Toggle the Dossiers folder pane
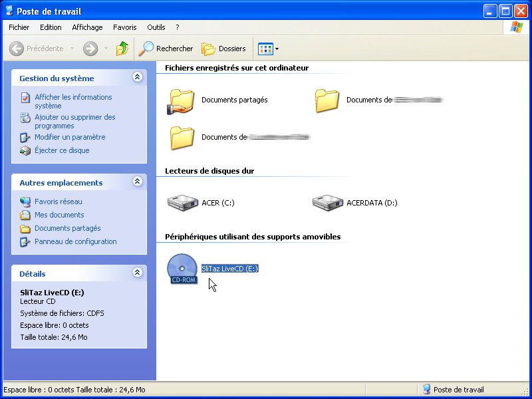Viewport: 532px width, 399px height. [x=224, y=49]
